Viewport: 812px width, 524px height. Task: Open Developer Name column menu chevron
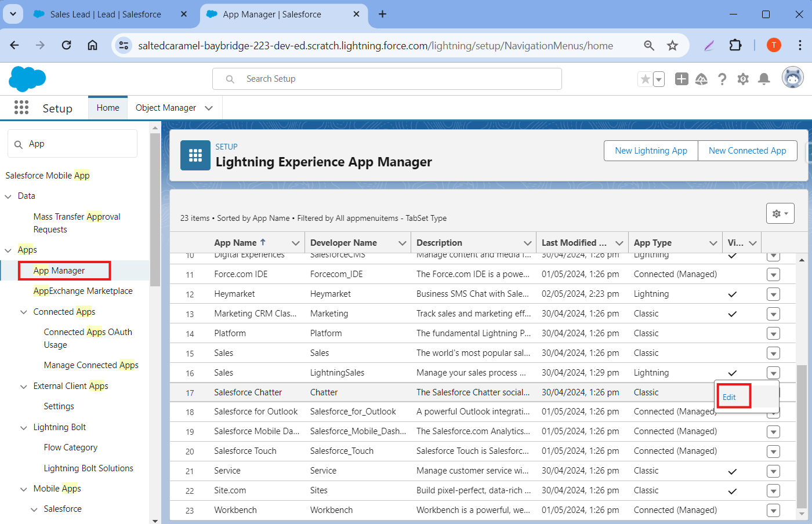pyautogui.click(x=402, y=243)
